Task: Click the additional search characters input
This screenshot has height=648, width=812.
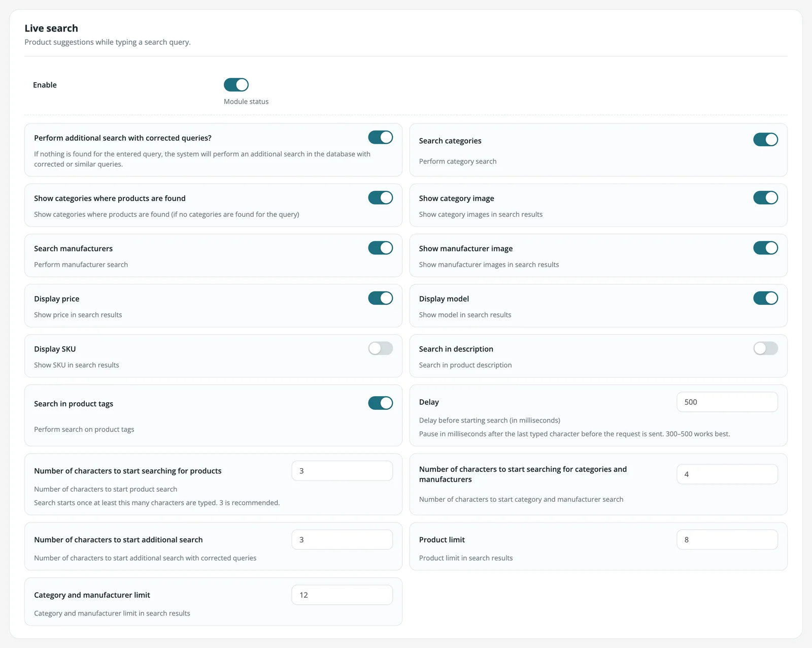Action: pyautogui.click(x=342, y=540)
